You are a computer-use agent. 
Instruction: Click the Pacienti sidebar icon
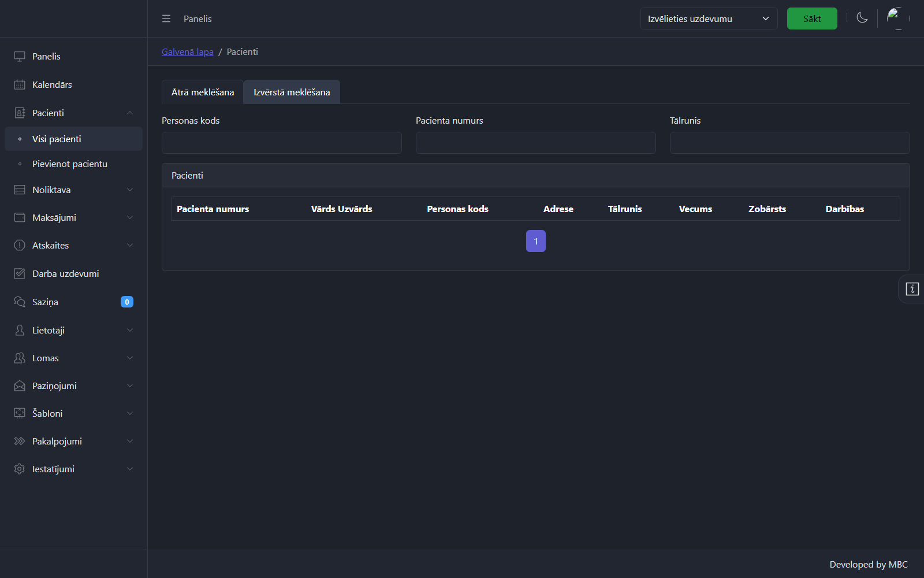click(20, 113)
